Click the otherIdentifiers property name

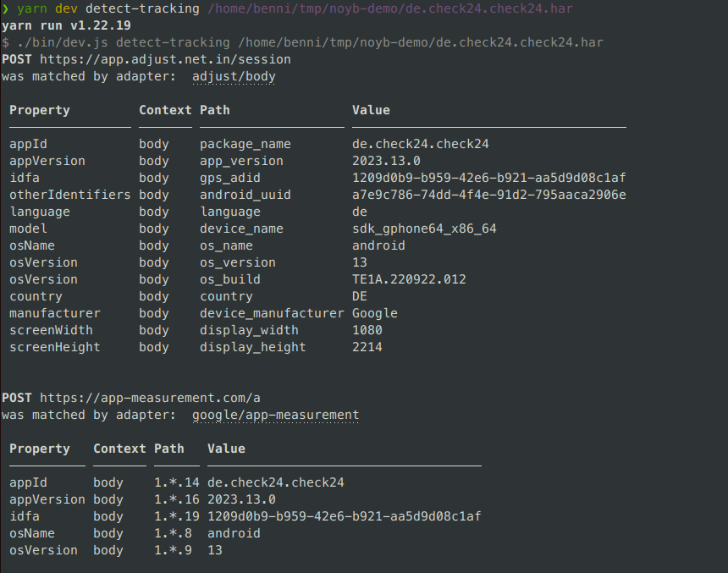pyautogui.click(x=70, y=195)
